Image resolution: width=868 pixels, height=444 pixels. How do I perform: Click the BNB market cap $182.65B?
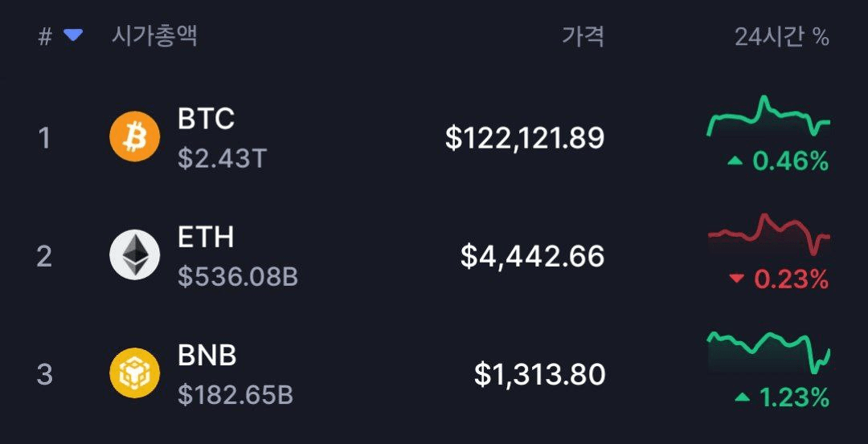click(235, 395)
